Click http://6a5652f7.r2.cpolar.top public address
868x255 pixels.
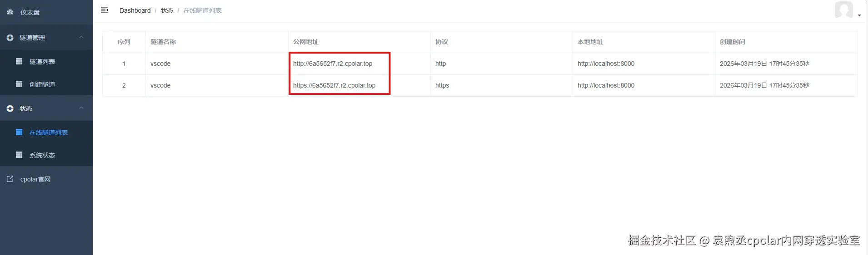[x=333, y=64]
